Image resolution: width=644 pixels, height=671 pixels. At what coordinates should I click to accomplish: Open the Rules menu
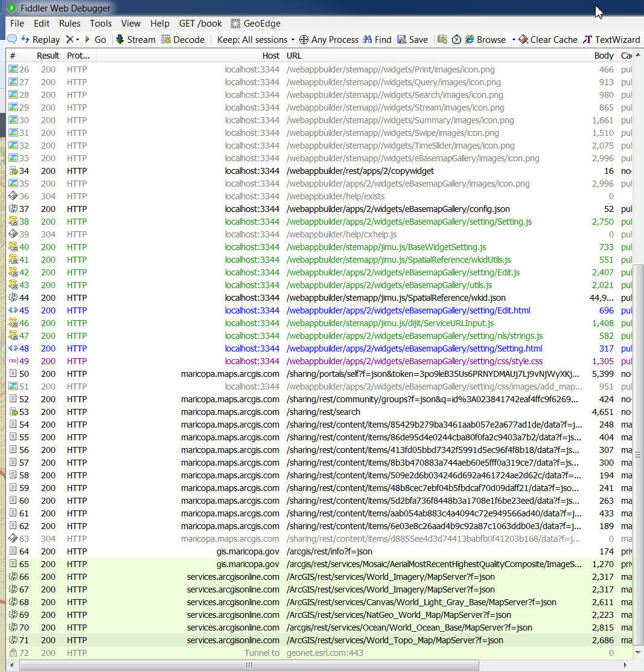click(69, 24)
